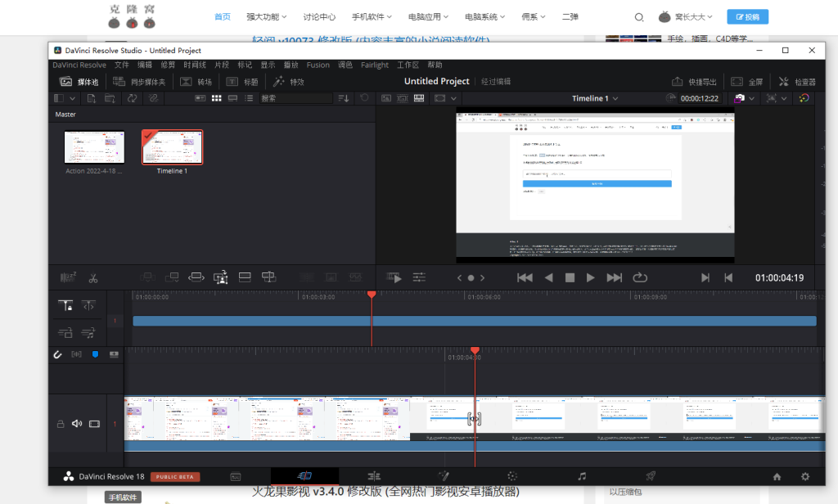Lock track 1 with the padlock icon

click(61, 424)
